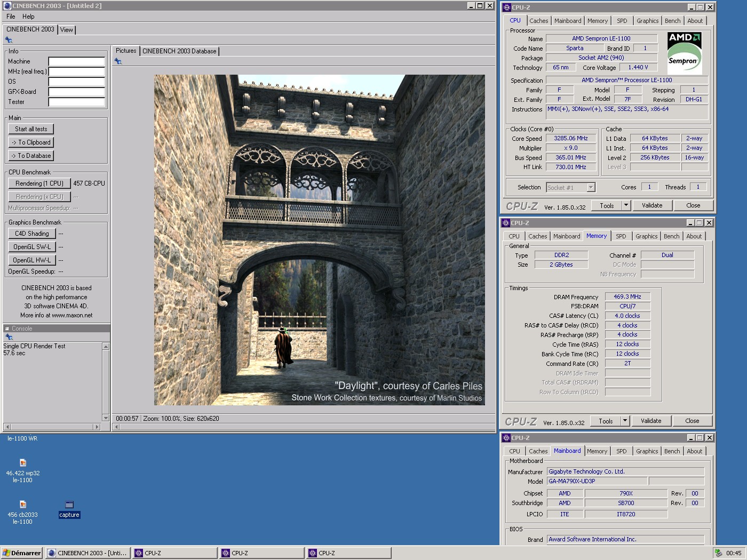Image resolution: width=747 pixels, height=560 pixels.
Task: Open the File menu
Action: (11, 17)
